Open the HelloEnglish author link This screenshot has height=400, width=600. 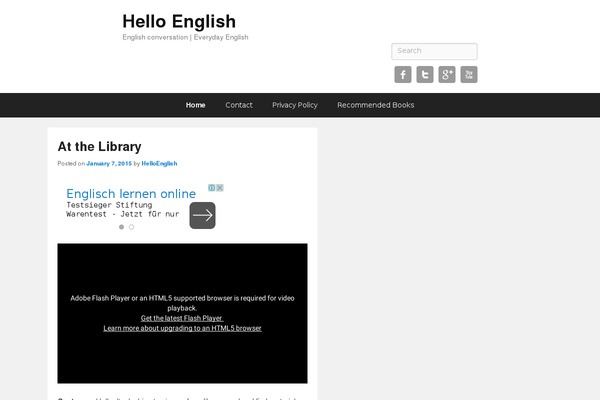tap(159, 163)
